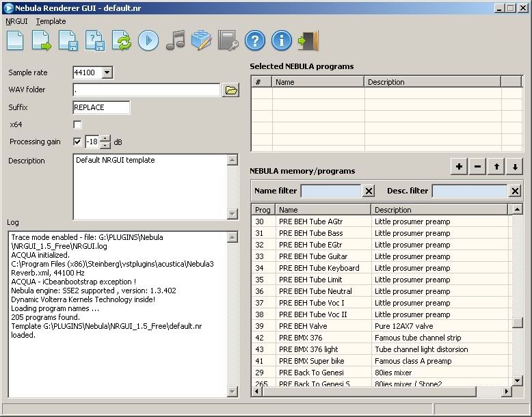Image resolution: width=532 pixels, height=417 pixels.
Task: Select PRE BEH Tube Keyboard row
Action: (x=380, y=268)
